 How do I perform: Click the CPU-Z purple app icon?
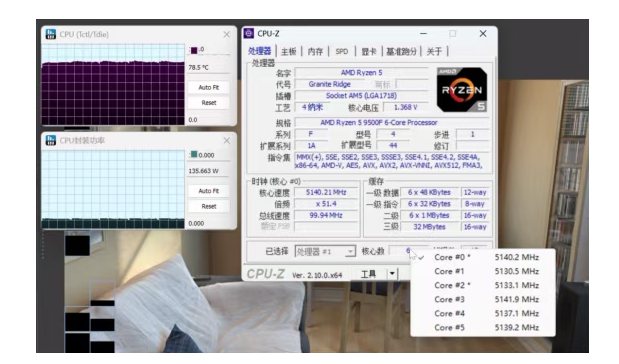pyautogui.click(x=249, y=34)
